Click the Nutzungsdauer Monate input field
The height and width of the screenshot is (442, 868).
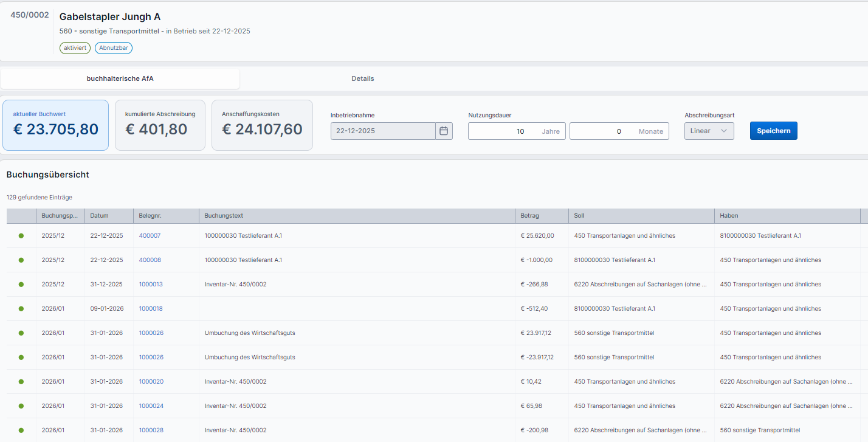[602, 131]
